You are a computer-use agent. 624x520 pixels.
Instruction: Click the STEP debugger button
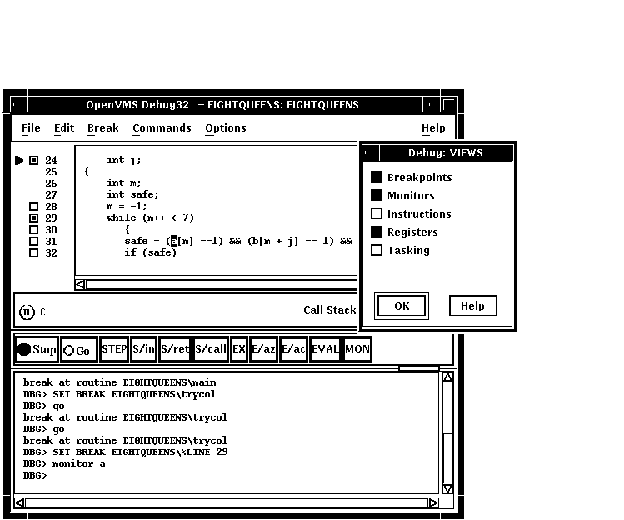tap(114, 350)
